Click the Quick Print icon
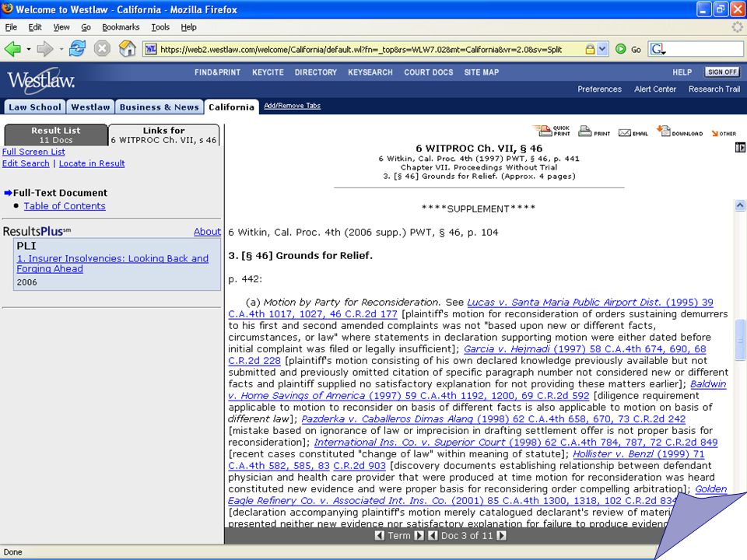747x560 pixels. (551, 131)
